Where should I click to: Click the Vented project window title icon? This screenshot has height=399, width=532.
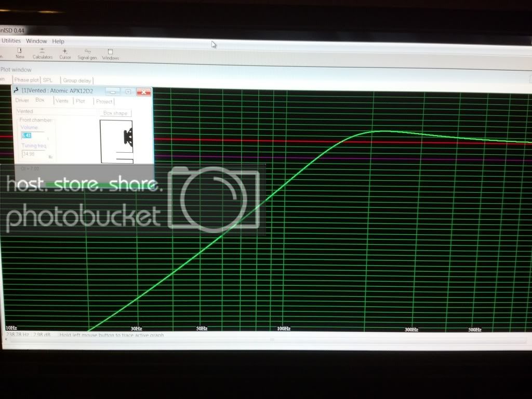(x=16, y=90)
